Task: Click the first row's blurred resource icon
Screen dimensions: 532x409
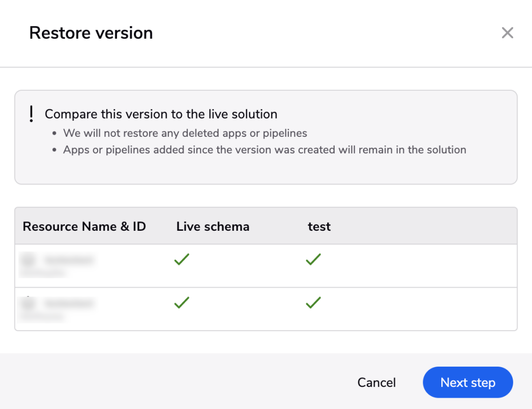Action: coord(29,261)
